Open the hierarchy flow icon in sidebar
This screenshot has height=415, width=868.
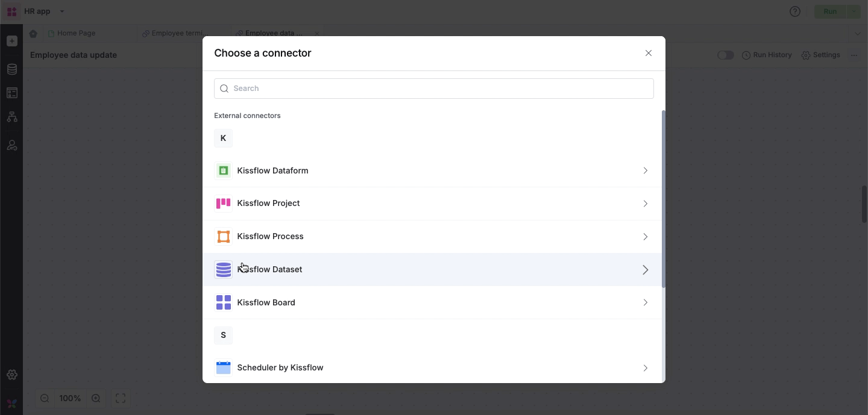(11, 117)
